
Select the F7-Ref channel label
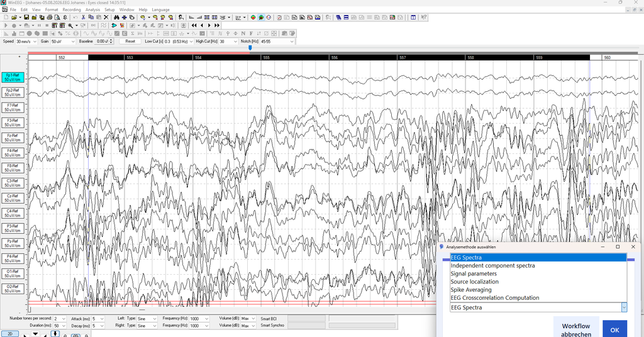pyautogui.click(x=13, y=108)
